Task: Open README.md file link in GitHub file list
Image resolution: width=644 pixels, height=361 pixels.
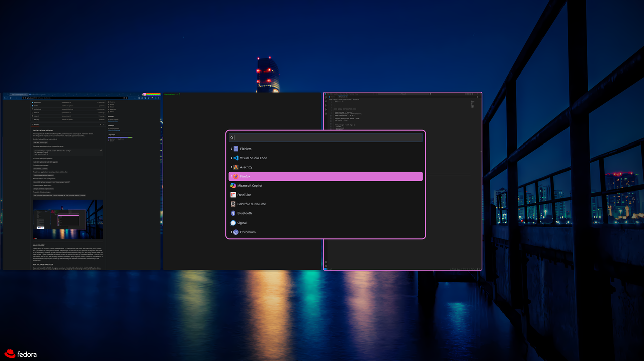Action: click(37, 109)
